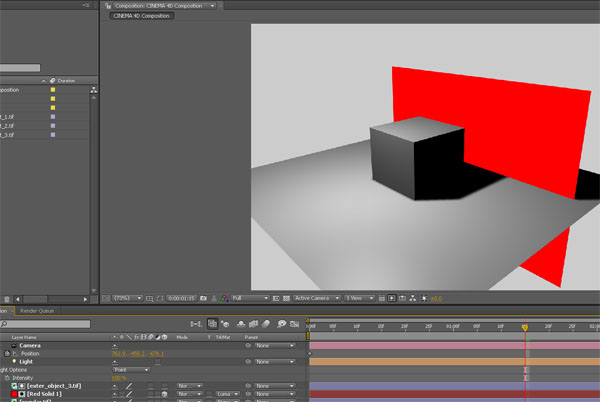Click the Layer Name column header

(x=24, y=337)
